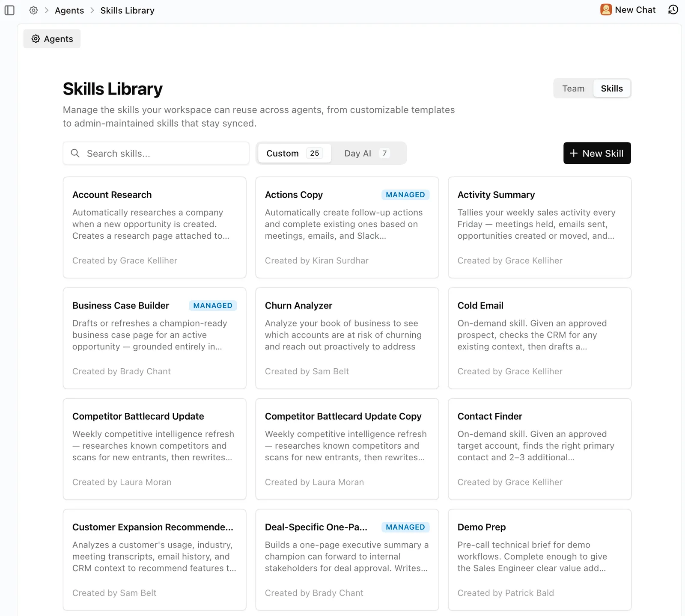The image size is (685, 616).
Task: Click the 25 count badge
Action: click(315, 153)
